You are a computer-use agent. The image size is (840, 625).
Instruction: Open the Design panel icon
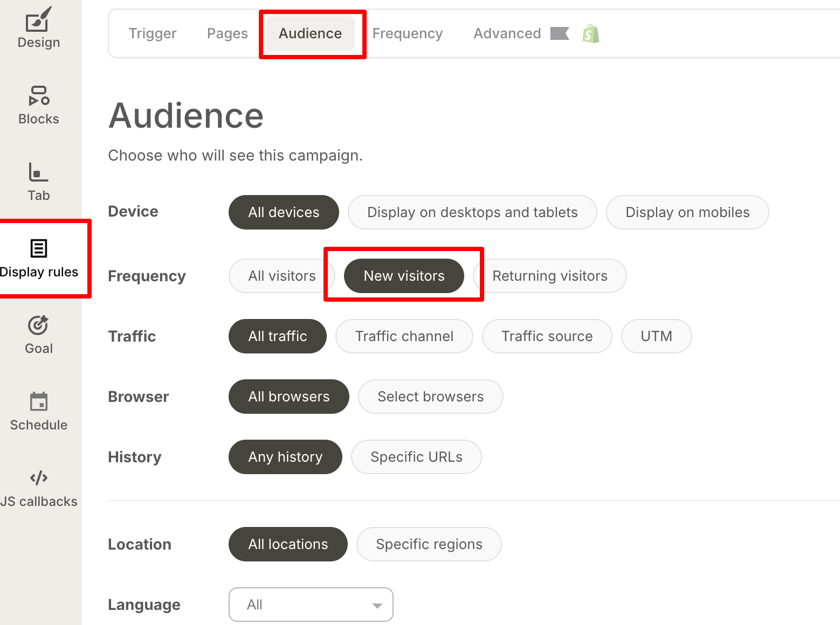click(x=38, y=22)
